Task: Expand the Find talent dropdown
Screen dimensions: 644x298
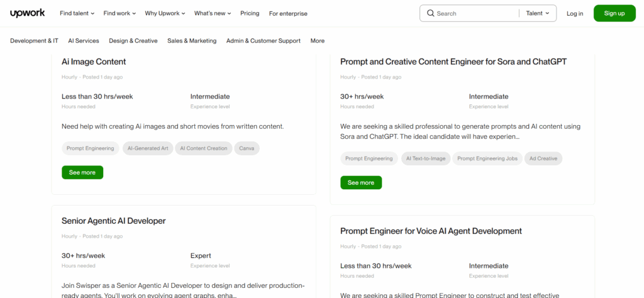Action: [x=77, y=13]
